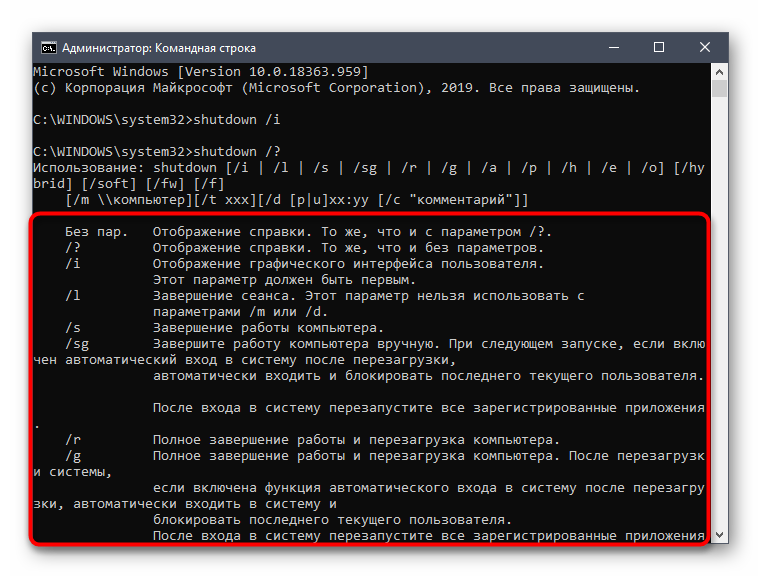Viewport: 761px width, 576px height.
Task: Maximize the Командная строка window
Action: [x=659, y=48]
